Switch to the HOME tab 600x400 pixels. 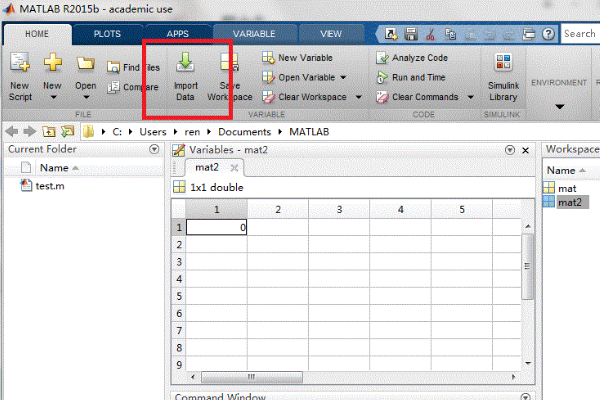click(37, 34)
